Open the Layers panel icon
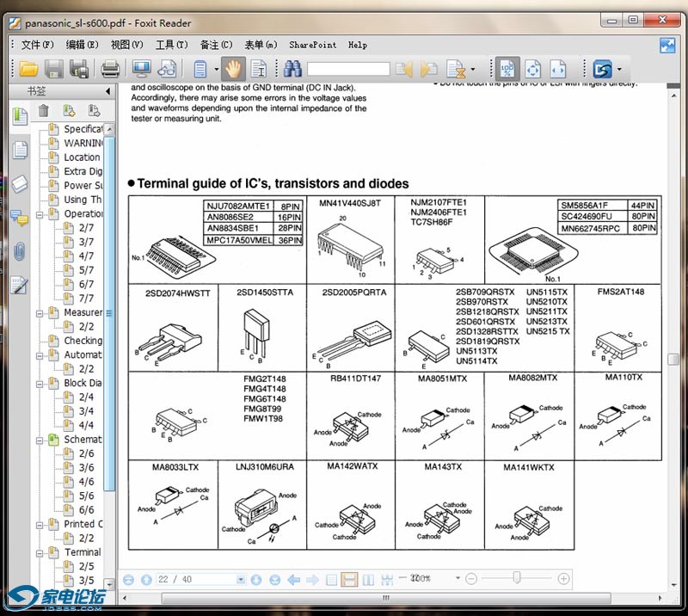688x616 pixels. tap(20, 184)
